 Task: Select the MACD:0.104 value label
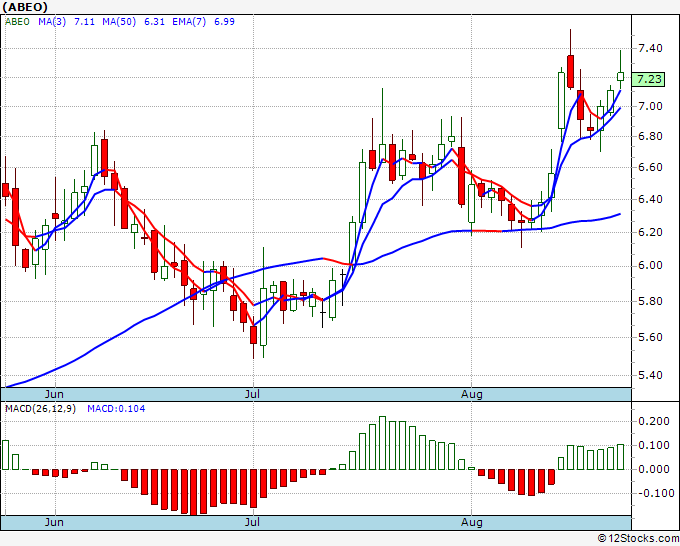click(116, 409)
